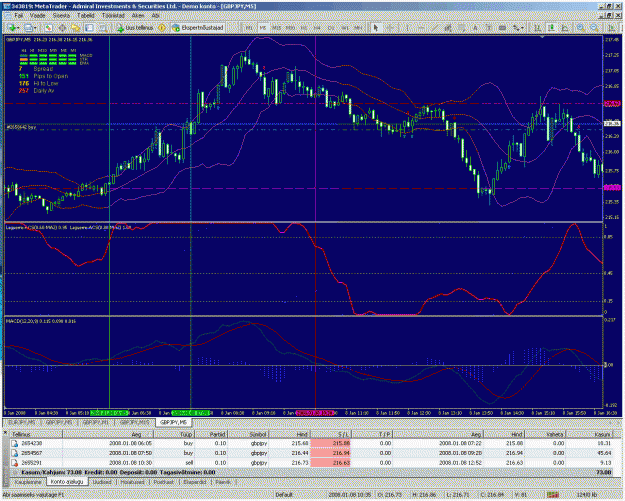Select the Text 'A' tool
The width and height of the screenshot is (625, 501).
[475, 28]
